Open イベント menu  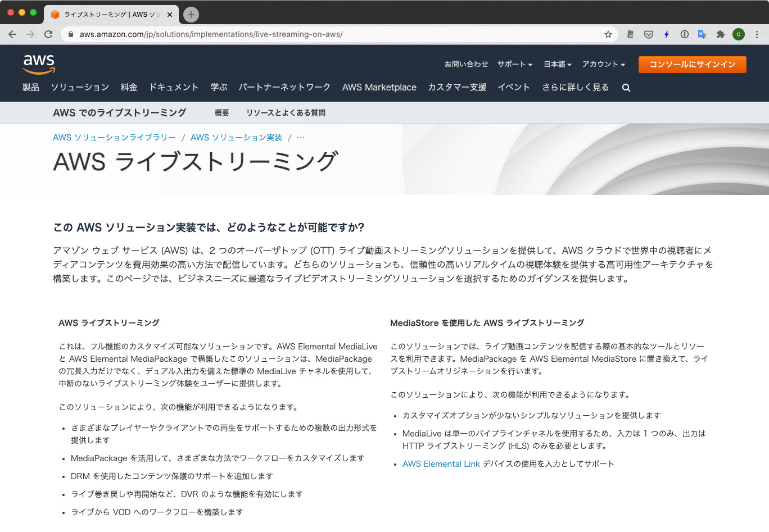514,87
